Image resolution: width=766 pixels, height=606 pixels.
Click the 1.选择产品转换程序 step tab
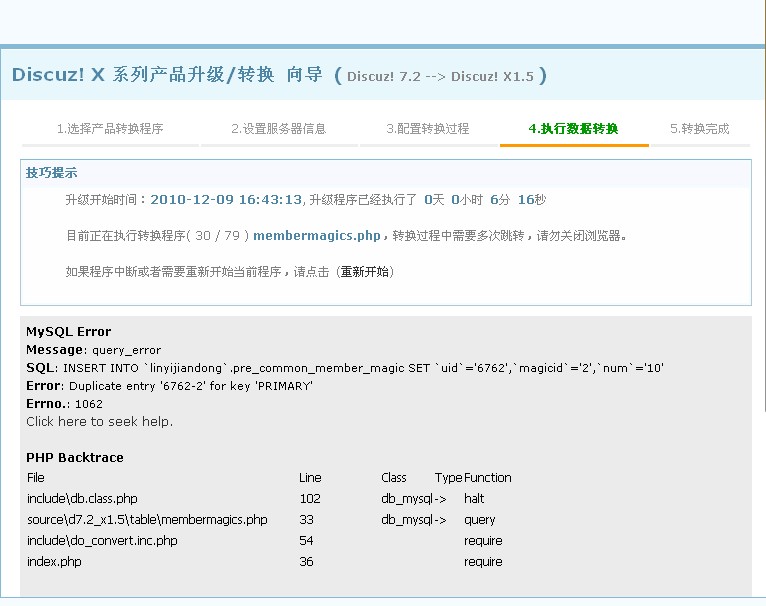click(110, 129)
